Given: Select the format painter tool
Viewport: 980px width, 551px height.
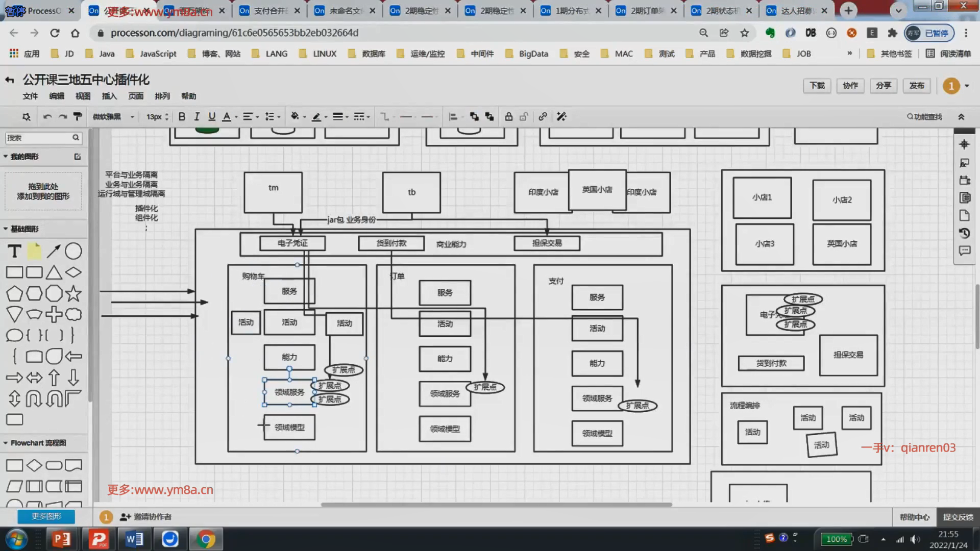Looking at the screenshot, I should [78, 117].
